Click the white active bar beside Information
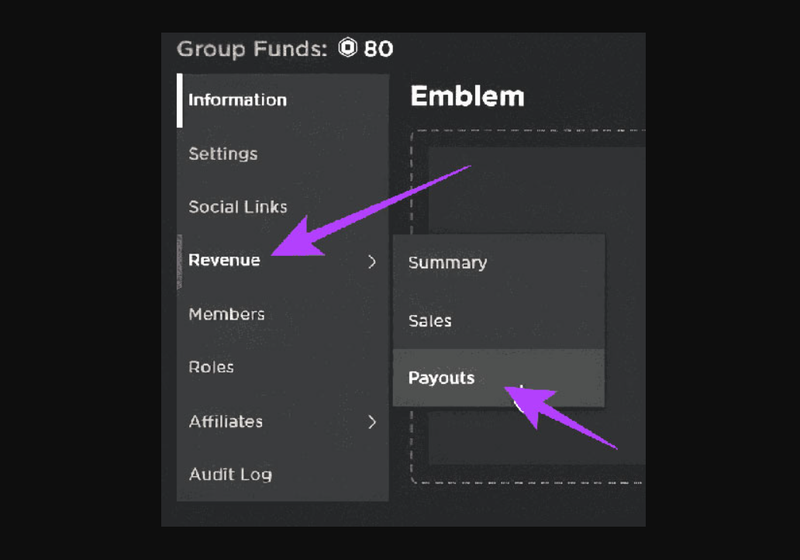This screenshot has width=800, height=560. click(x=180, y=100)
